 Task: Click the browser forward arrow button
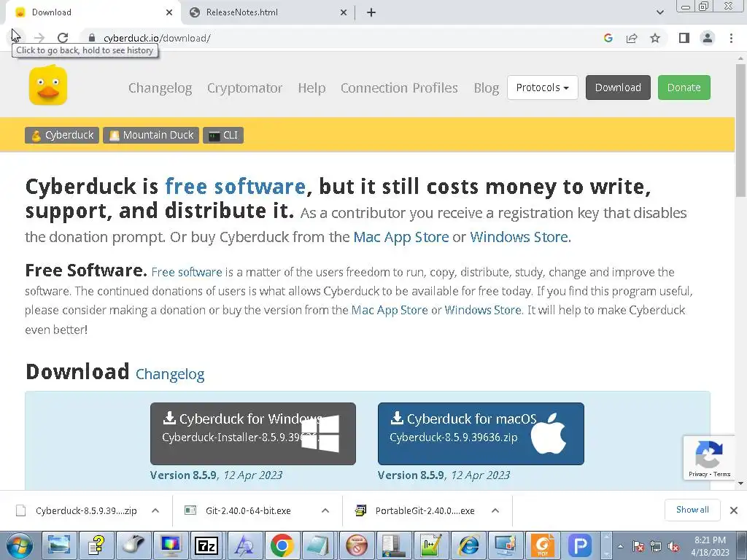click(39, 38)
